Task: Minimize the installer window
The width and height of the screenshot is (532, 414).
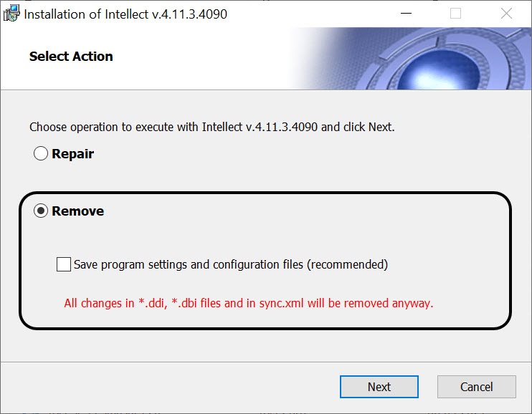Action: (x=407, y=14)
